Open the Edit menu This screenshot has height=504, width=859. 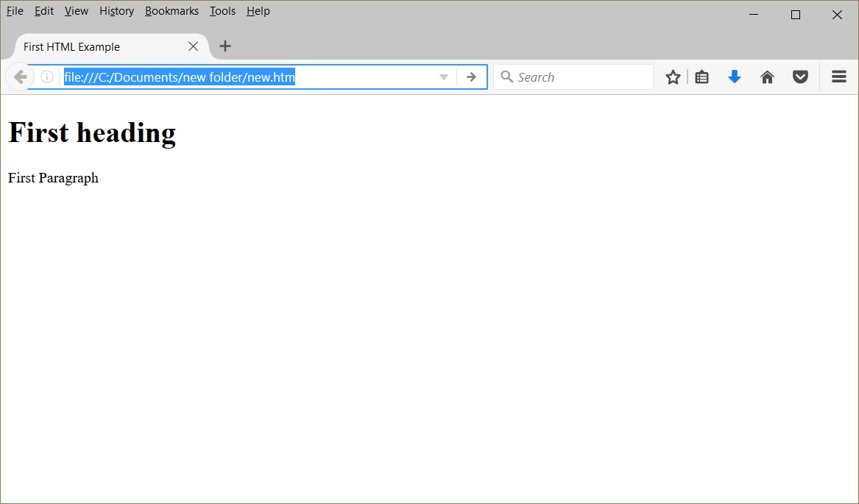44,11
